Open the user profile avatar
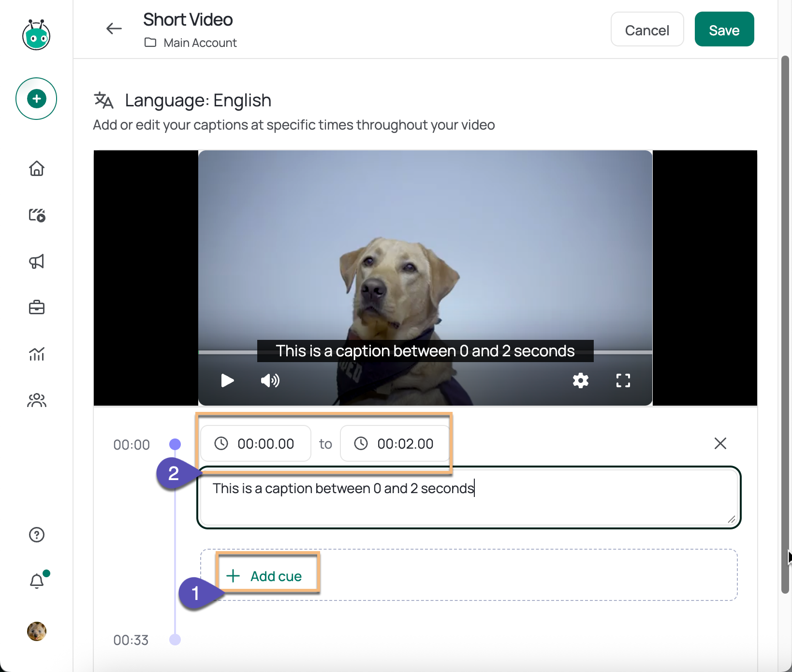This screenshot has height=672, width=792. click(x=37, y=631)
